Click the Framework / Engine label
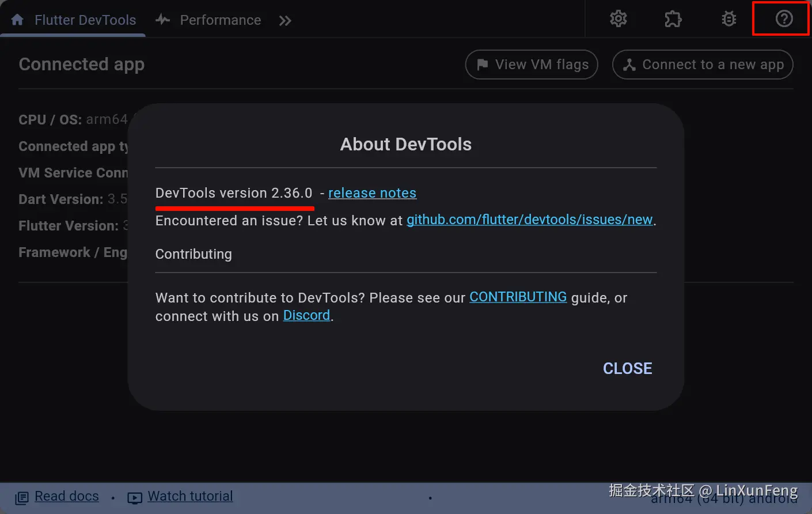Screen dimensions: 812x514 coord(73,252)
